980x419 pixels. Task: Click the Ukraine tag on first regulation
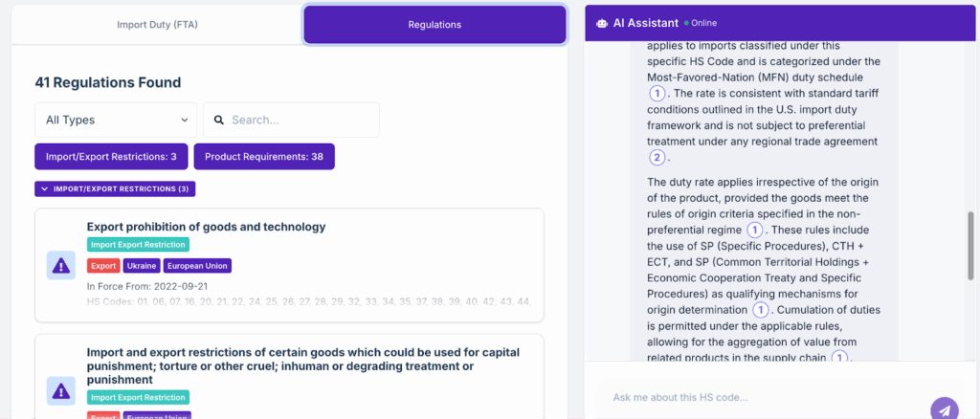(x=142, y=266)
